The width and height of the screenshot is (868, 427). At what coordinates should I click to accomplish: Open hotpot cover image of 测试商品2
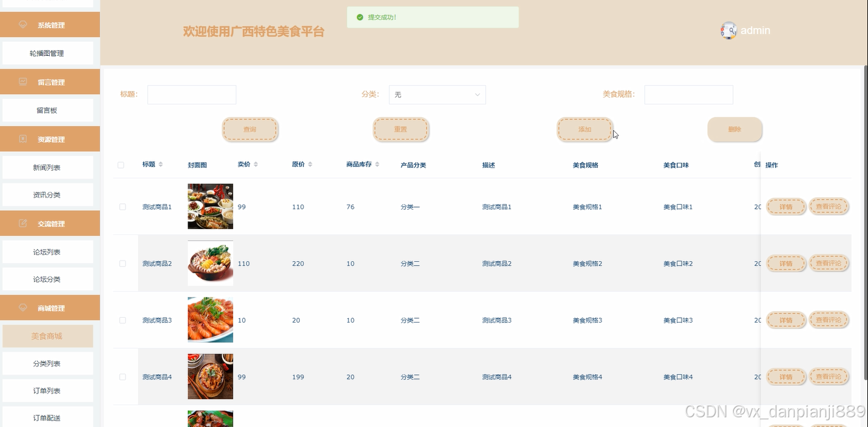pos(210,263)
